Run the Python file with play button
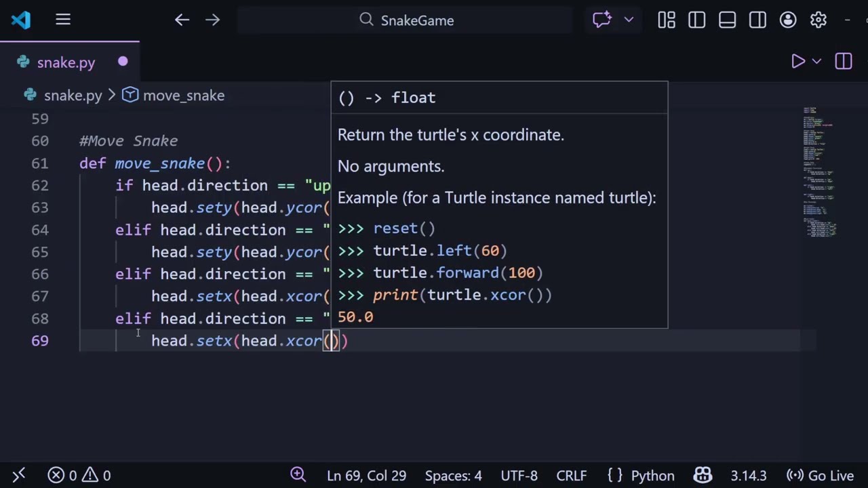 [x=798, y=62]
